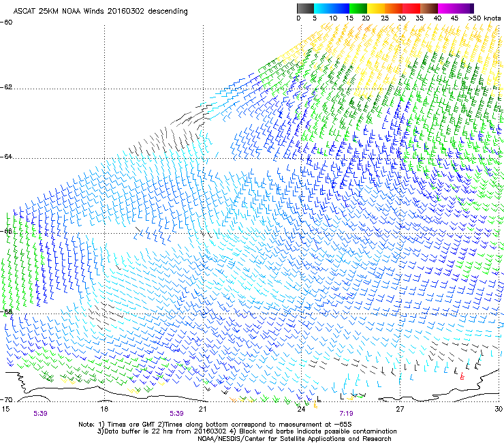
Task: Click the 15 longitude axis label
Action: 5,409
